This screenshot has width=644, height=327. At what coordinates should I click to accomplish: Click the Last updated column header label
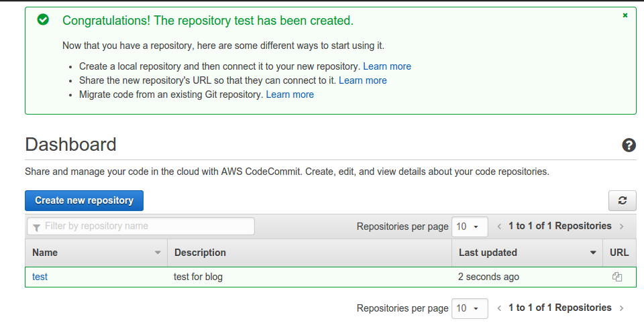488,253
